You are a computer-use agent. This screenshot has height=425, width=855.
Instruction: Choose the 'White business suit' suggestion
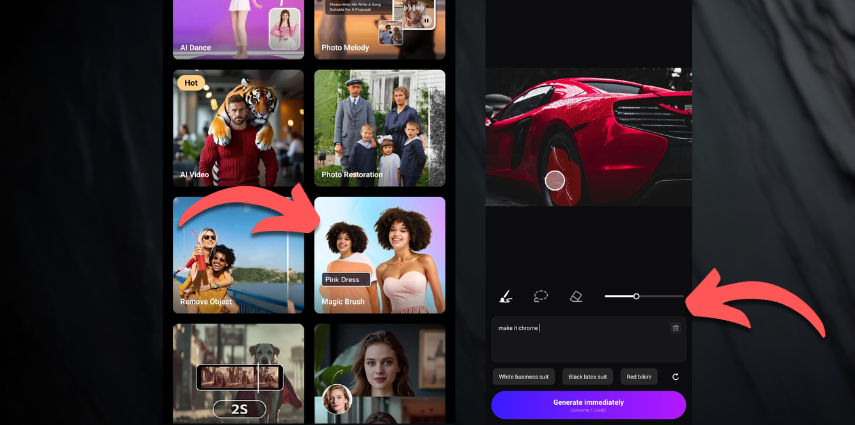[x=523, y=377]
